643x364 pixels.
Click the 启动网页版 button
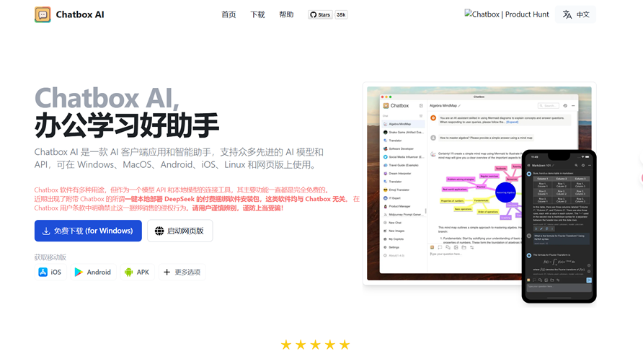[180, 231]
